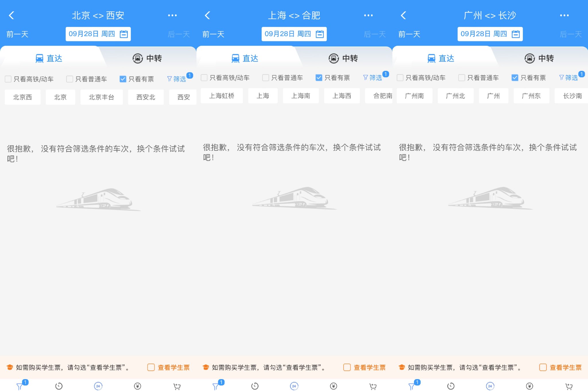Select the 上海虹桥 station chip
Screen dimensions: 588x392
(222, 96)
